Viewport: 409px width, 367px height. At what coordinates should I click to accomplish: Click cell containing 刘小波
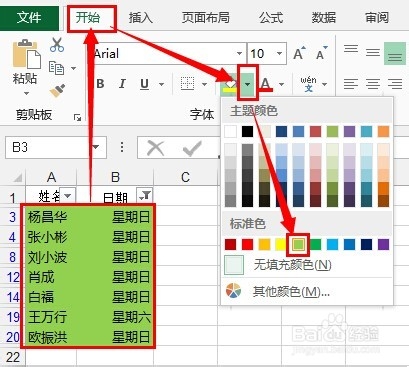[51, 257]
